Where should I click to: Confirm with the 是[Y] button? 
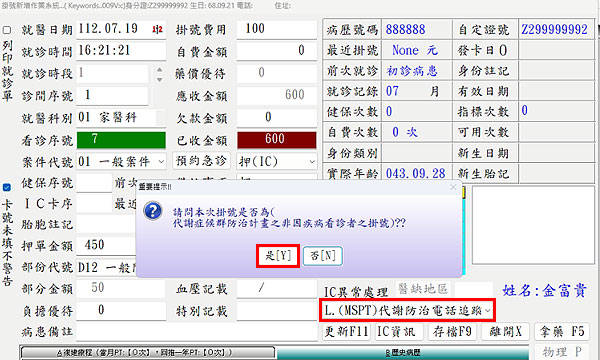[x=278, y=256]
